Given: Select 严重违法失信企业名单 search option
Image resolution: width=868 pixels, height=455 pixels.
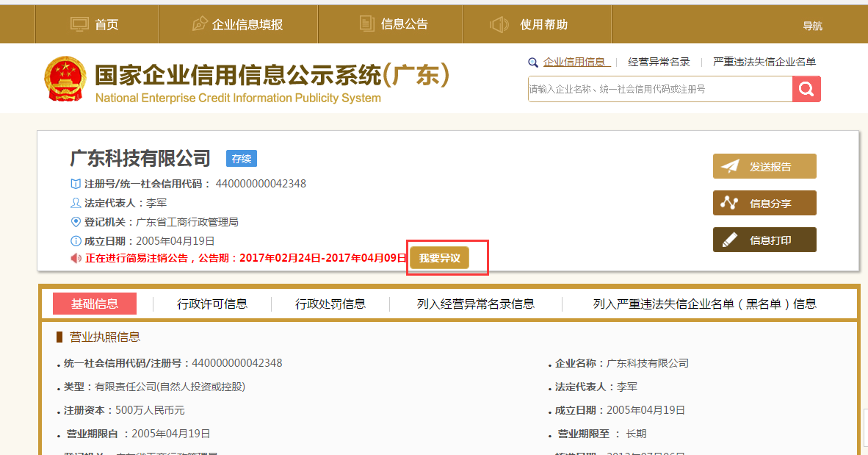Looking at the screenshot, I should point(764,62).
